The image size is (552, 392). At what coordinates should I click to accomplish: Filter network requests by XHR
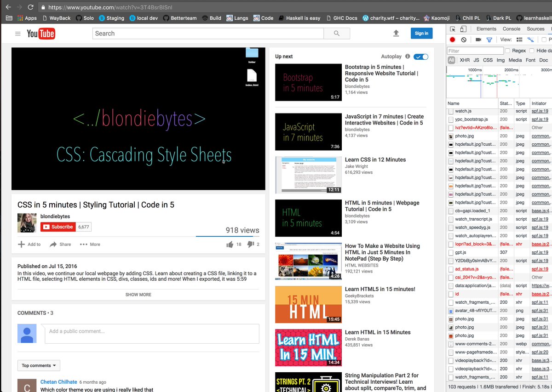(465, 60)
